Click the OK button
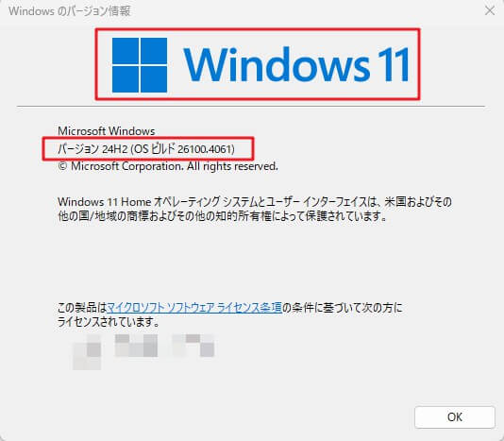 coord(455,416)
